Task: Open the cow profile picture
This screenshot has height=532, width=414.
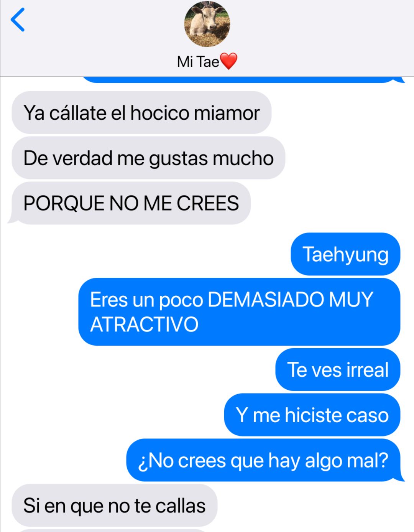Action: 207,24
